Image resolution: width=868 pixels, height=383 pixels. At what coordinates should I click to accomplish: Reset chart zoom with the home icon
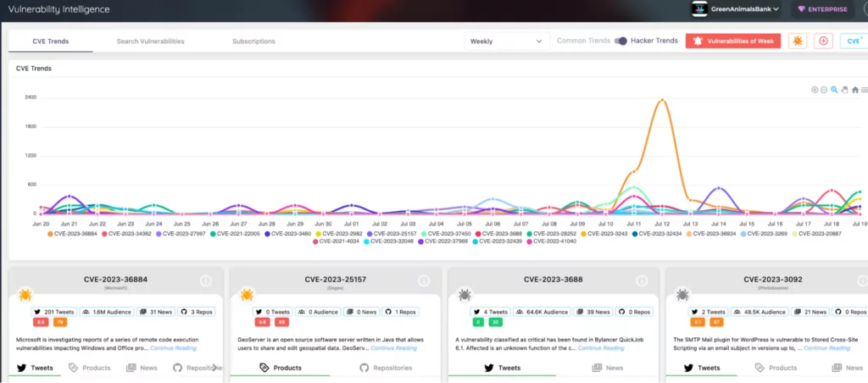click(x=854, y=90)
